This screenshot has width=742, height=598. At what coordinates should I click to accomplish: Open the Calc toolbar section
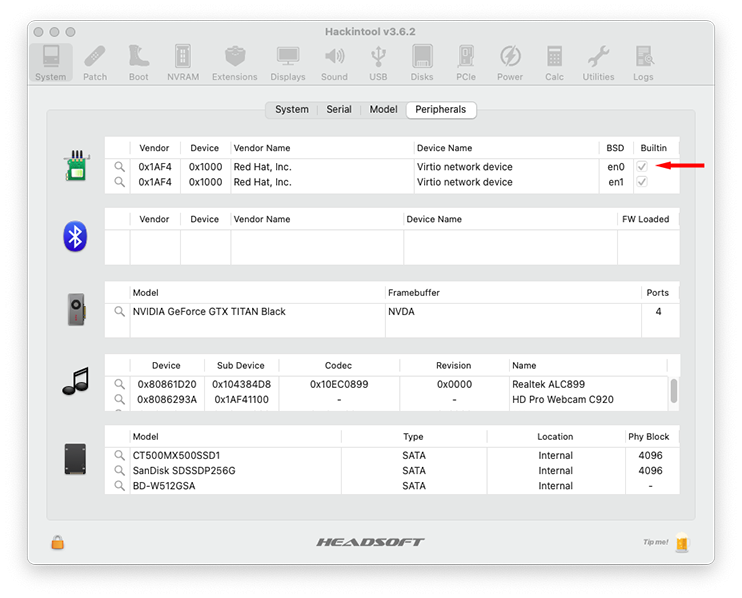coord(554,63)
